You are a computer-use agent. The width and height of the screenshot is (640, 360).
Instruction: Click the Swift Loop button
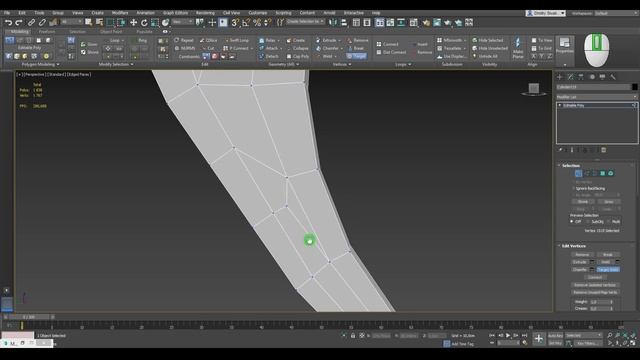[x=237, y=40]
